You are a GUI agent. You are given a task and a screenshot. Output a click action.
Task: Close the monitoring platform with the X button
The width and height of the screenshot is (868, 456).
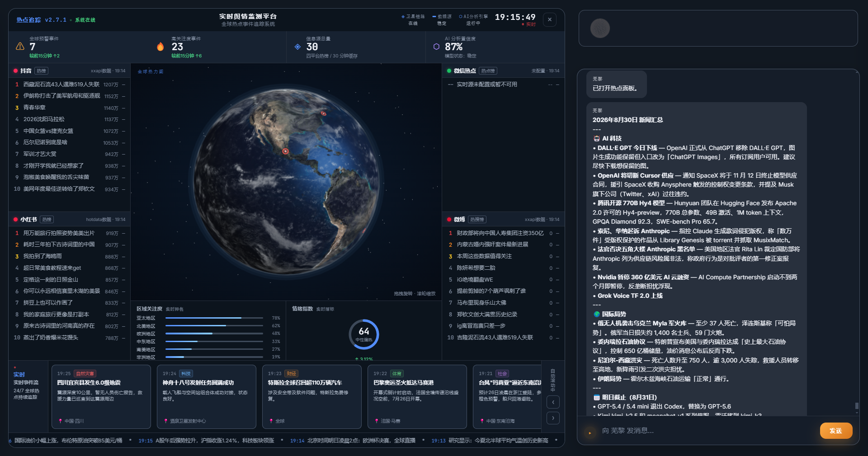549,19
